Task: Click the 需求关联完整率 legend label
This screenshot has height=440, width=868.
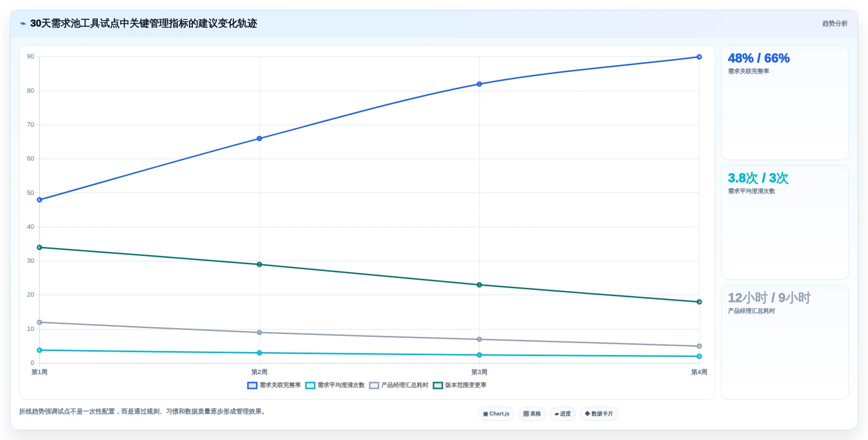Action: [x=280, y=385]
